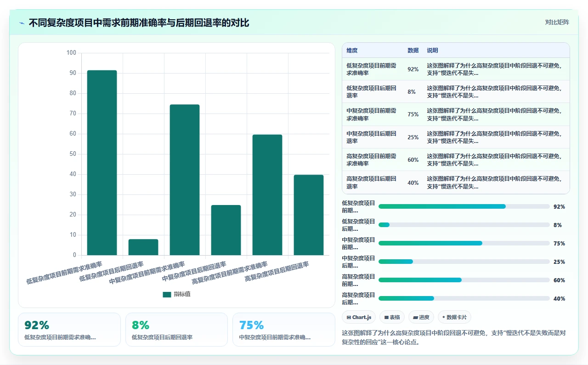Click the 25% progress bar
This screenshot has height=365, width=588.
(x=464, y=262)
